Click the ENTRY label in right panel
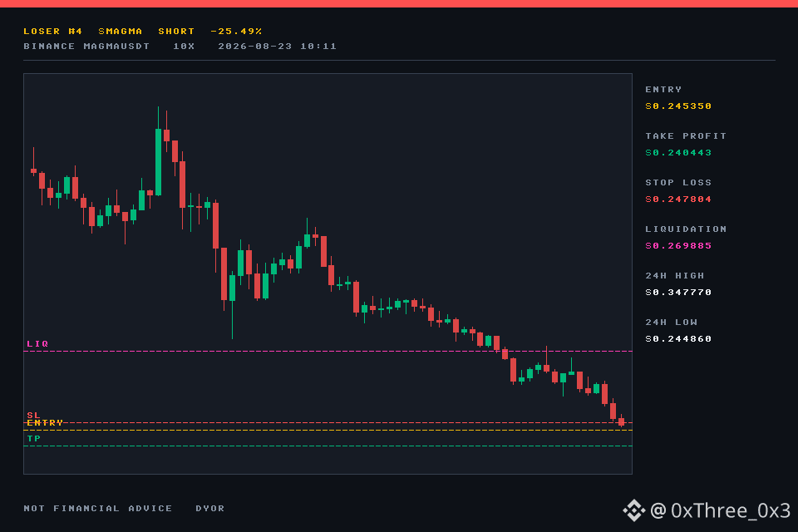The height and width of the screenshot is (532, 798). [x=663, y=89]
